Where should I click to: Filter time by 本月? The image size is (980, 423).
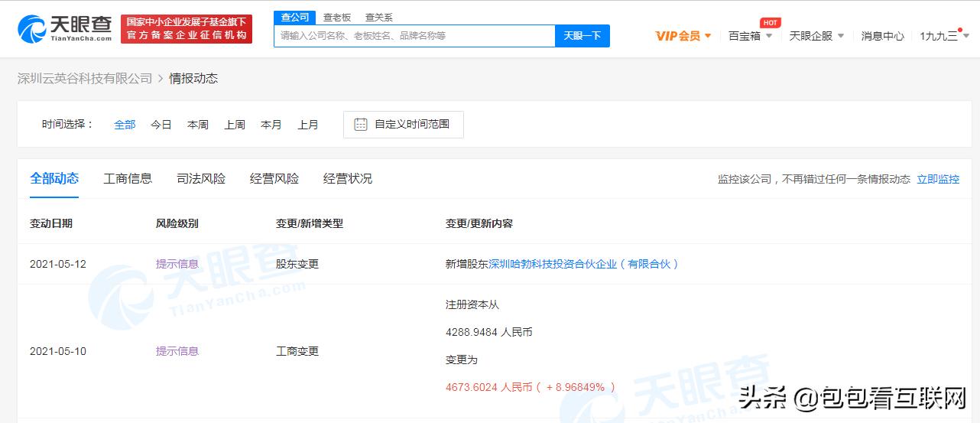[271, 124]
